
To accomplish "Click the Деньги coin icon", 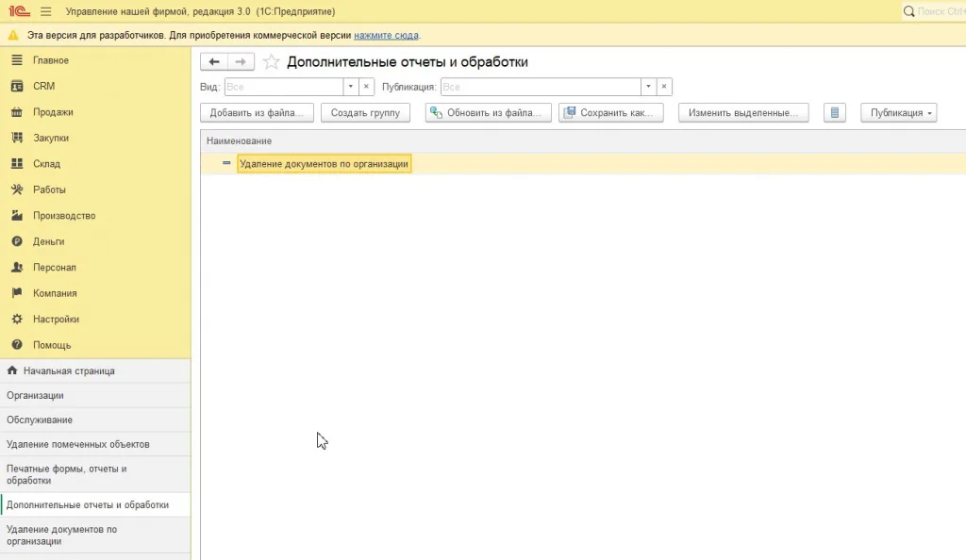I will coord(17,241).
